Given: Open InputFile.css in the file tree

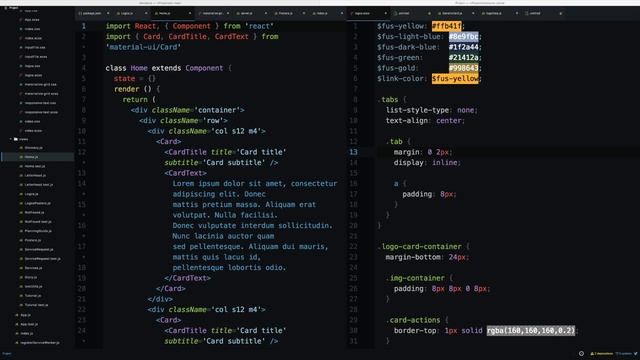Looking at the screenshot, I should pos(35,47).
